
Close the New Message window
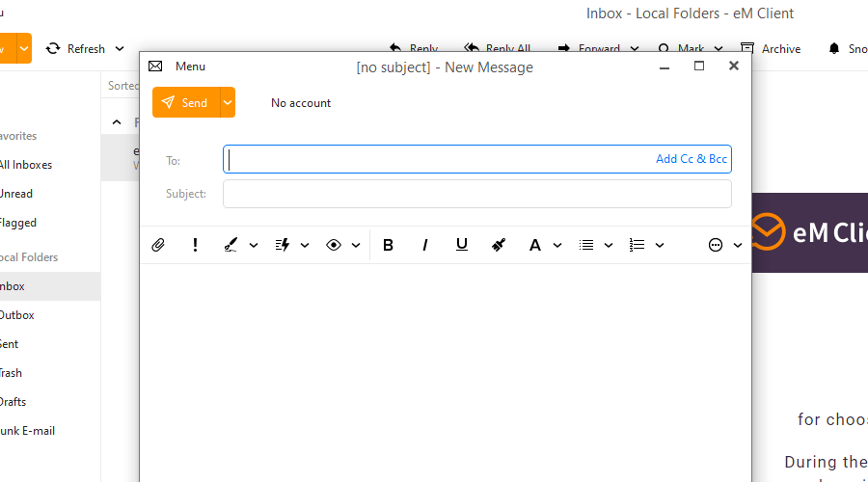(x=734, y=66)
